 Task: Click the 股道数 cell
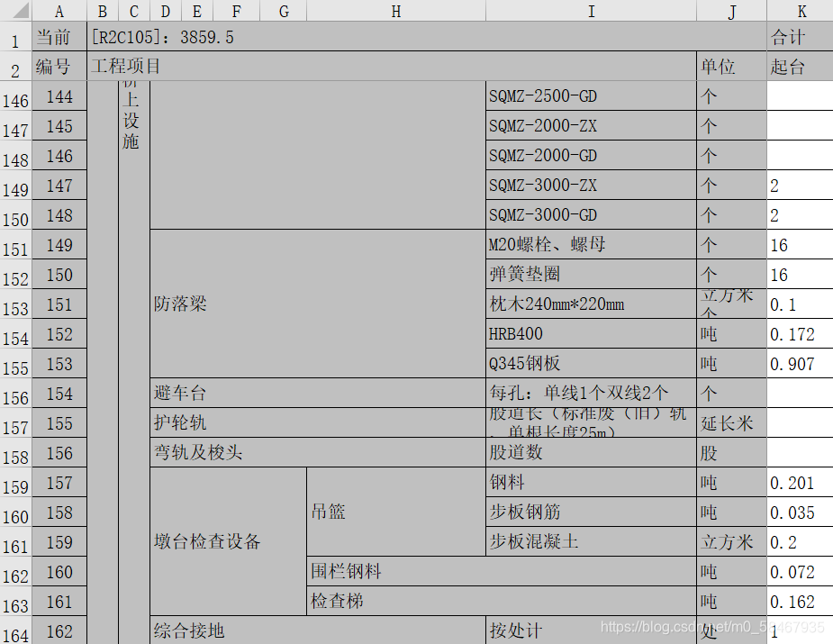click(x=592, y=453)
